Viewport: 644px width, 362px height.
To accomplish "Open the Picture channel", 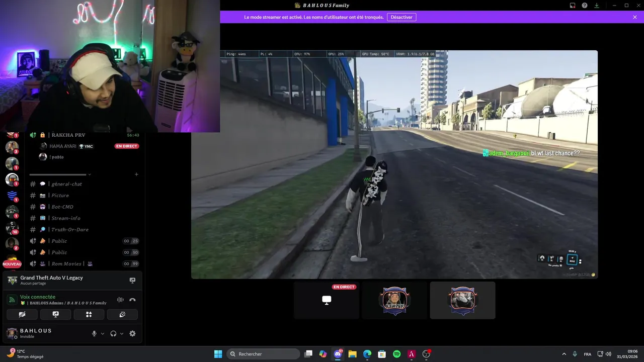I will pyautogui.click(x=84, y=196).
